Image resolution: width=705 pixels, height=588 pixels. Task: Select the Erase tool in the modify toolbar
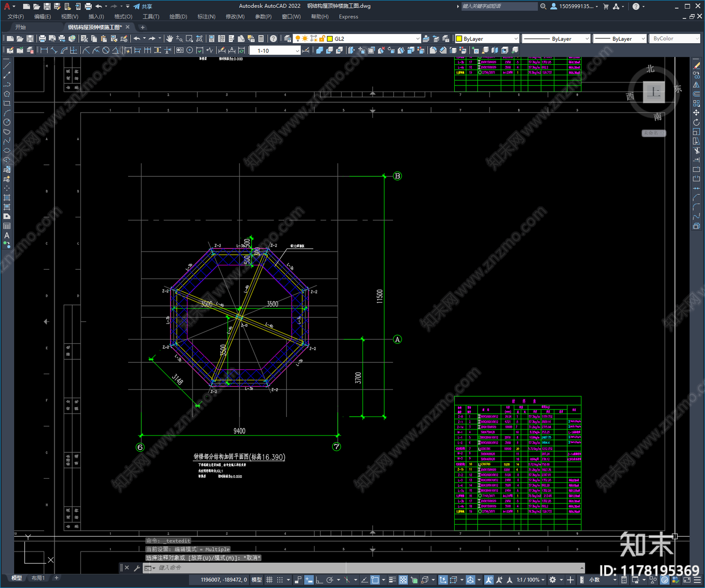click(696, 65)
